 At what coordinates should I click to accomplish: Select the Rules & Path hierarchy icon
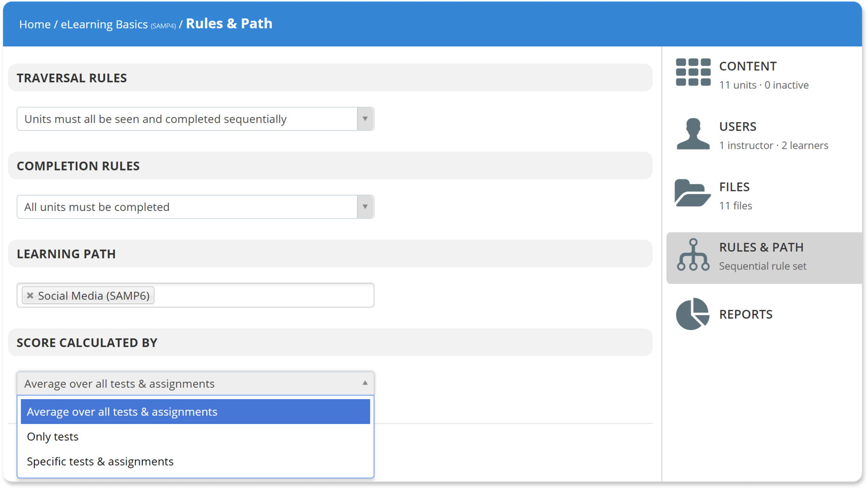tap(693, 255)
